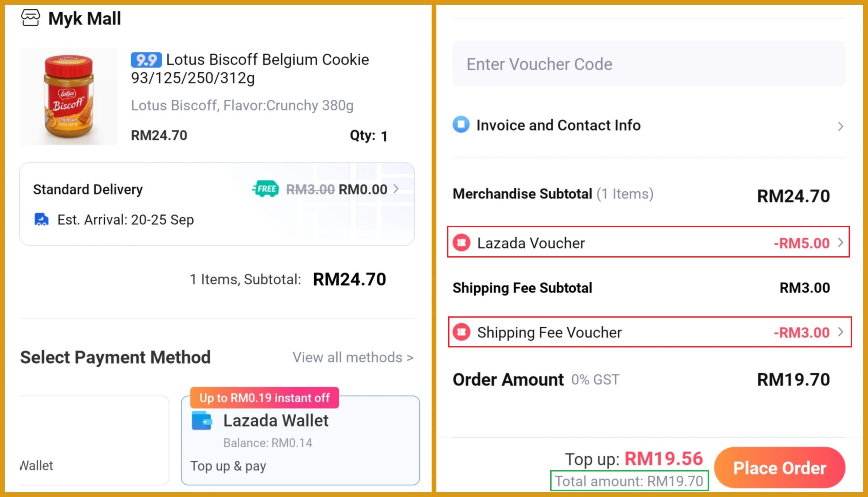This screenshot has width=868, height=497.
Task: Expand Invoice and Contact Info chevron
Action: point(841,127)
